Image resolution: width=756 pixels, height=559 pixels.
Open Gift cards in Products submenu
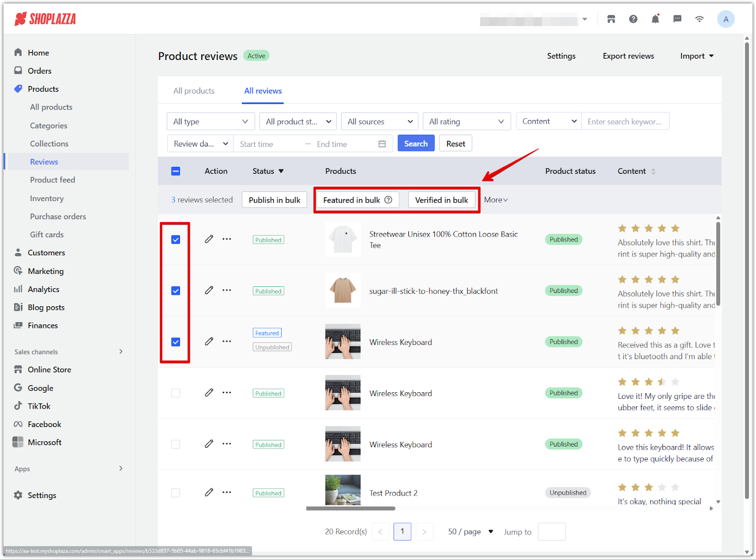pos(47,234)
